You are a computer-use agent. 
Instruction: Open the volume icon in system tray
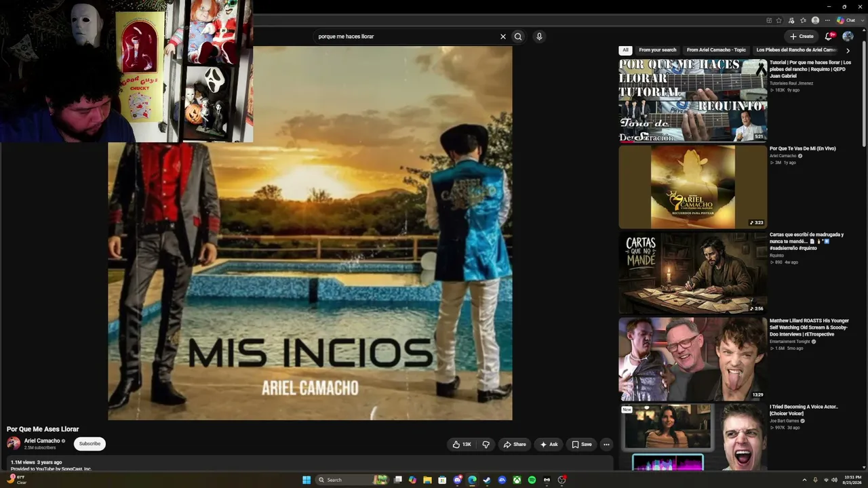point(834,480)
